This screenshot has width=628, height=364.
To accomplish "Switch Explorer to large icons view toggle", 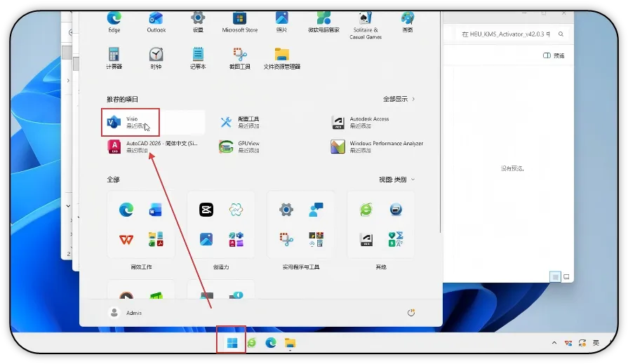I will click(566, 277).
